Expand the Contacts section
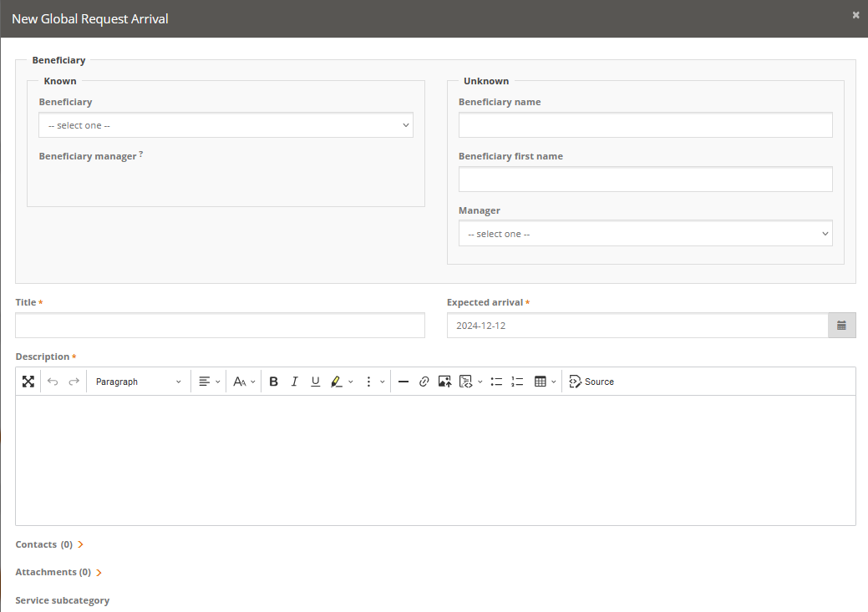This screenshot has height=612, width=868. coord(80,544)
